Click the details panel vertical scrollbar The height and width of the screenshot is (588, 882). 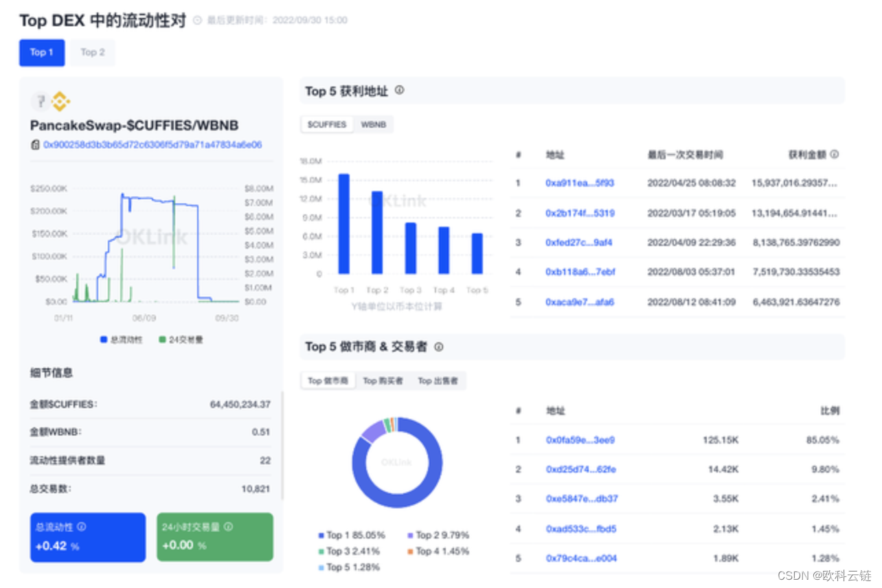282,446
